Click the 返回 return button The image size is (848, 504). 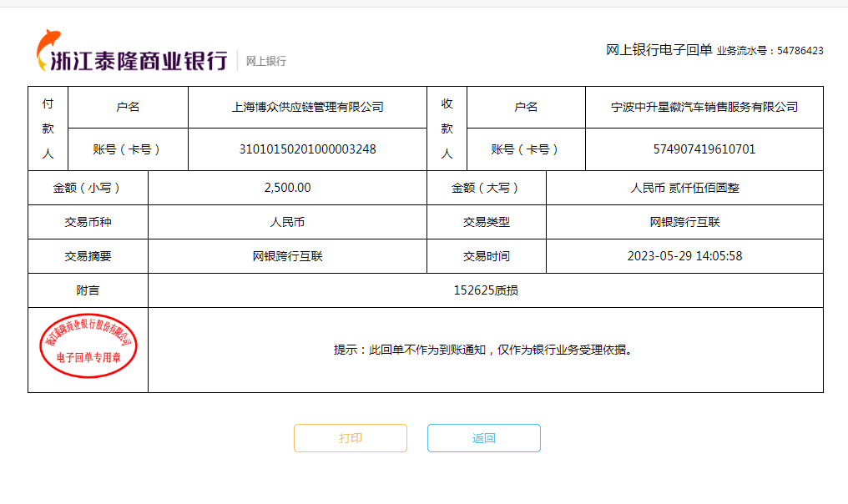(x=484, y=438)
